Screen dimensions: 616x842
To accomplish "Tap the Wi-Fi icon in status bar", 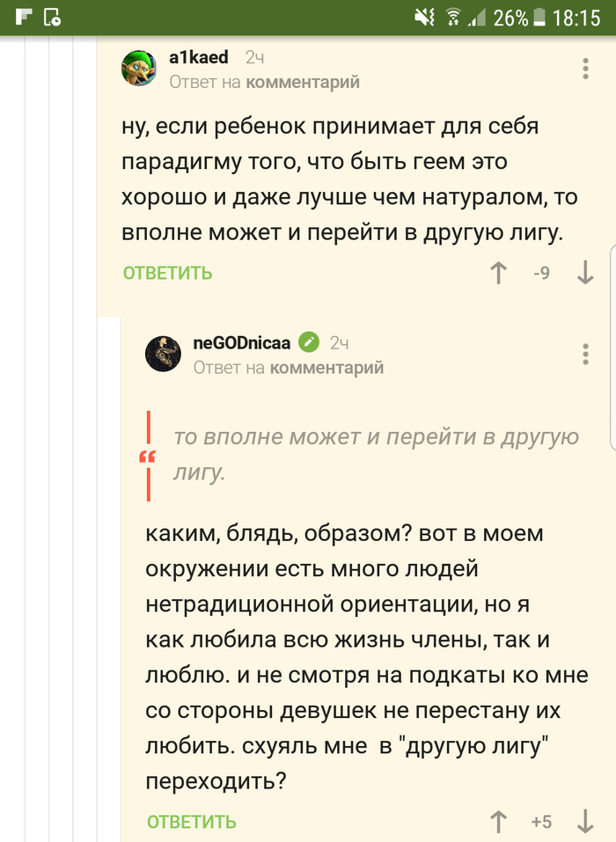I will click(x=453, y=18).
